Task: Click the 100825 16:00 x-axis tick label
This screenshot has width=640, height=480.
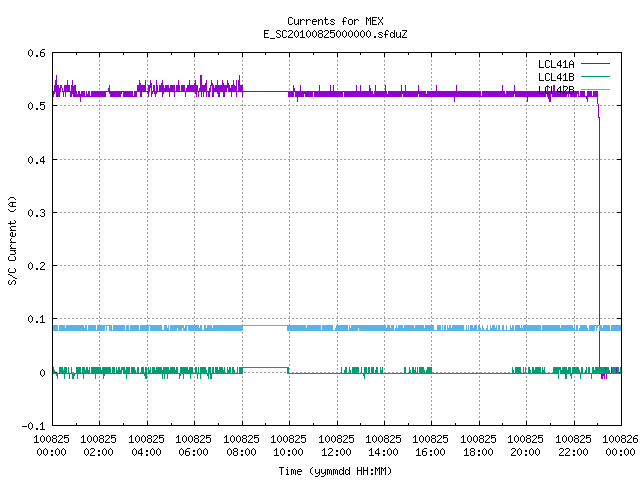Action: pos(431,446)
